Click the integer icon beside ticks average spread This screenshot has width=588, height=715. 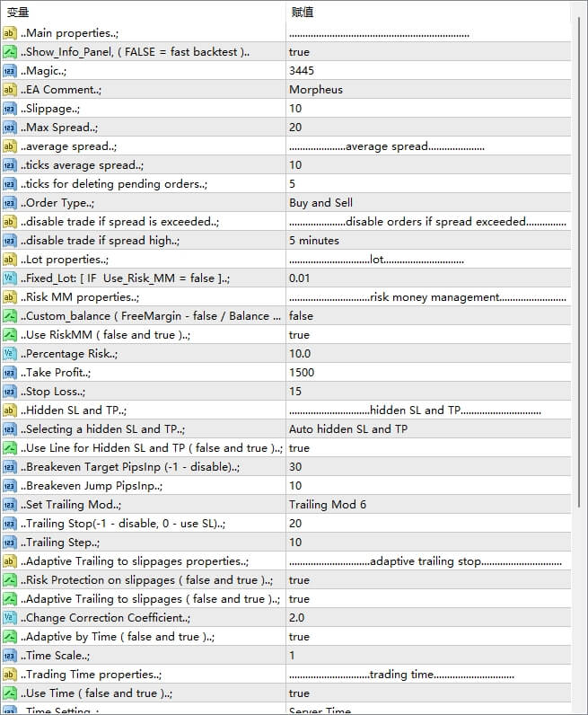tap(10, 165)
